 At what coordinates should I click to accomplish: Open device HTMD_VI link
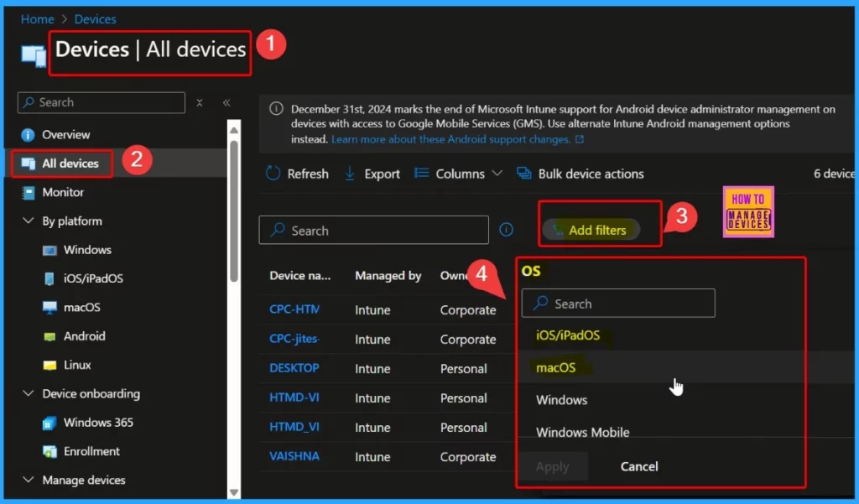(294, 427)
